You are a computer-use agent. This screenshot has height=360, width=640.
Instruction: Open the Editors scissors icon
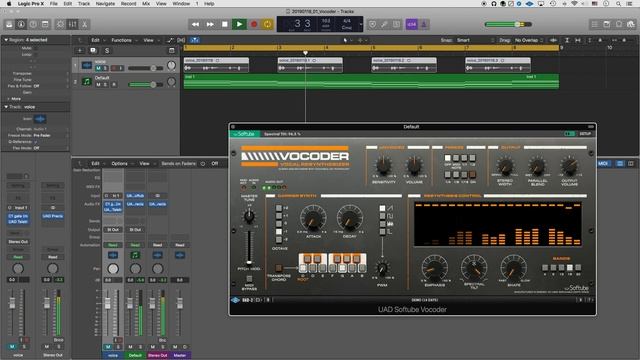coord(84,24)
